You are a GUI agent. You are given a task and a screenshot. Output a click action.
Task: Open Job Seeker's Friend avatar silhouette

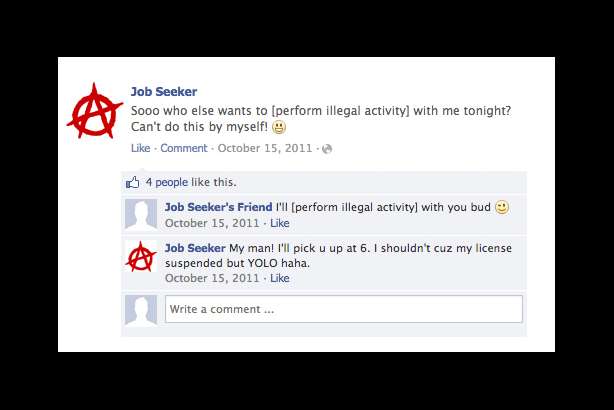(141, 214)
